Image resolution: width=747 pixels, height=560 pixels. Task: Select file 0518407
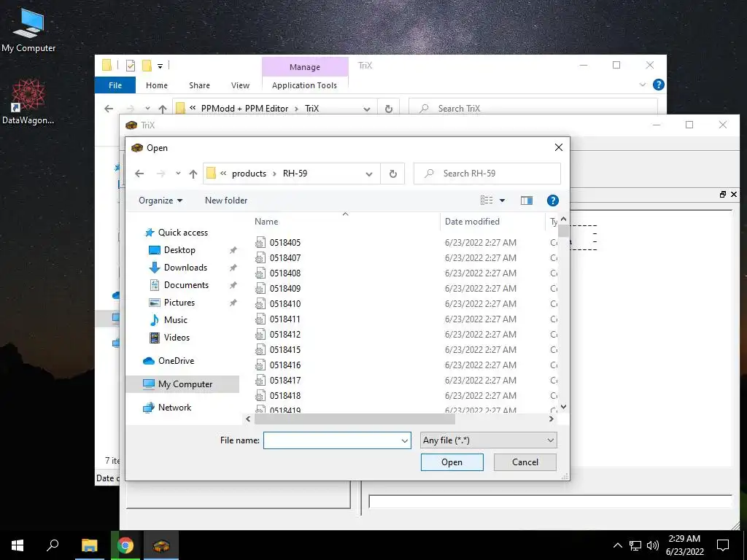pos(285,258)
